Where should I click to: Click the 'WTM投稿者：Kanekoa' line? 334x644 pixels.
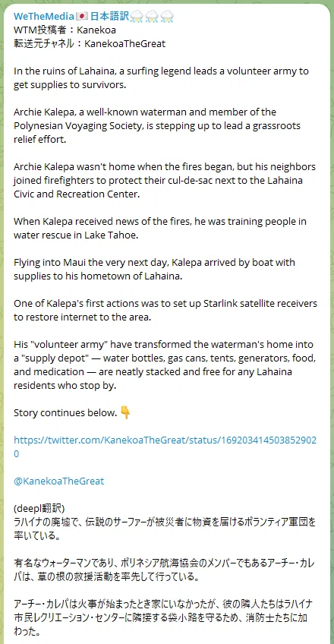pyautogui.click(x=65, y=30)
